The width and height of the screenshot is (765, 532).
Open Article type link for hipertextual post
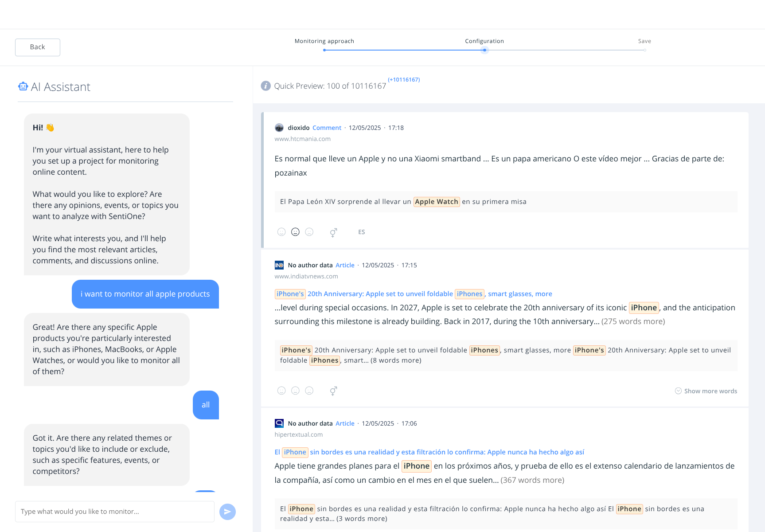(345, 423)
